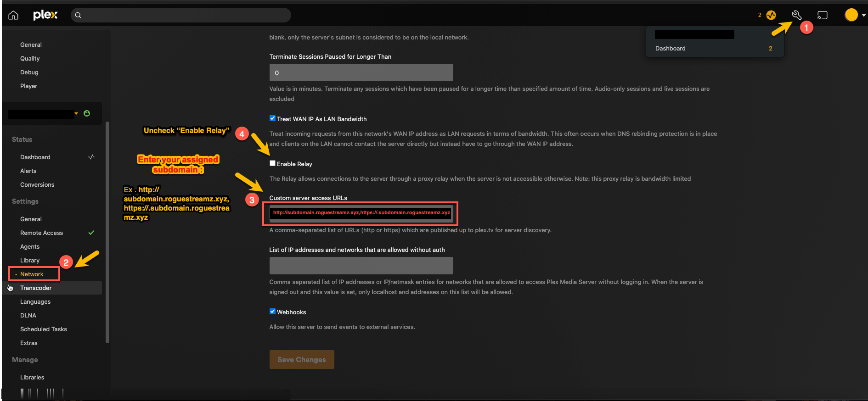Click the top search bar

[181, 15]
